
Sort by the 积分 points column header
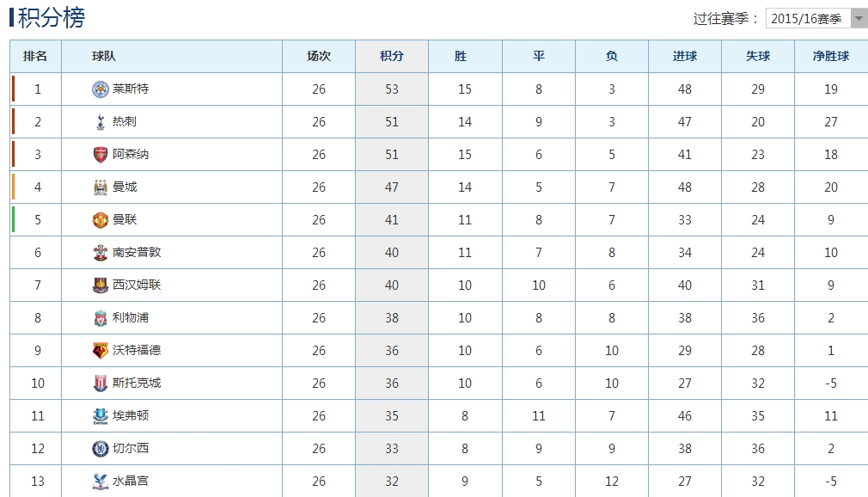click(x=392, y=57)
